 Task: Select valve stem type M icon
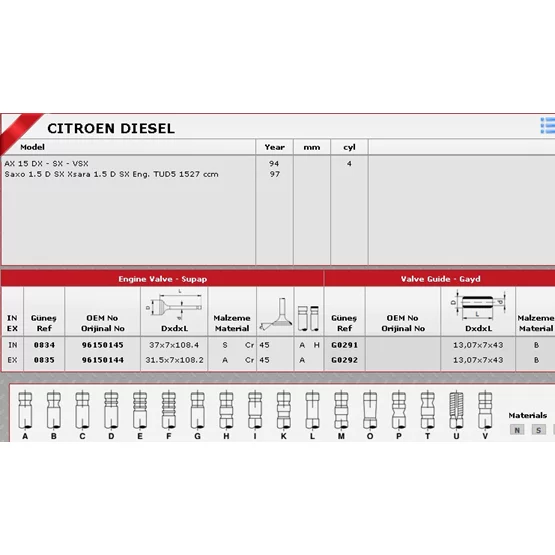341,410
